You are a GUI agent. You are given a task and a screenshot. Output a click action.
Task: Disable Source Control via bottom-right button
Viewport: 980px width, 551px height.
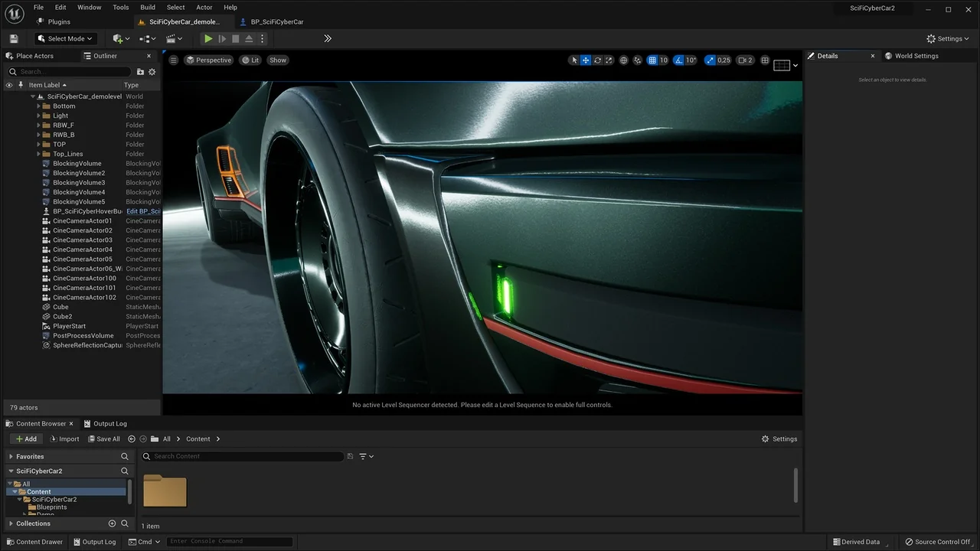(937, 542)
